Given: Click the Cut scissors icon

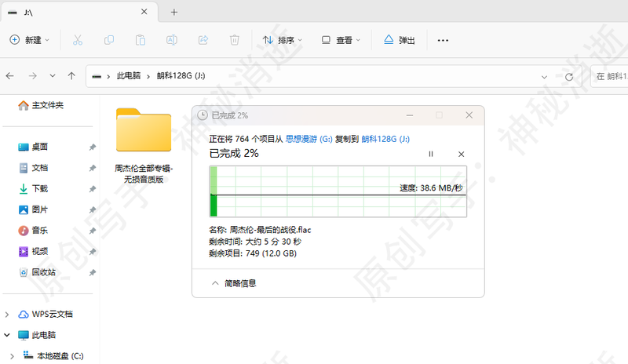Looking at the screenshot, I should (78, 40).
